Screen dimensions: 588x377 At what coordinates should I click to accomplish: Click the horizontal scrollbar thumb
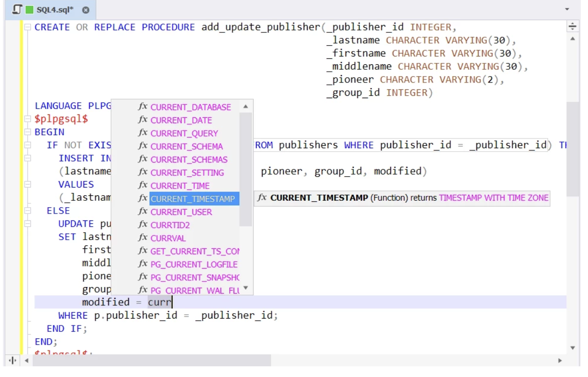(x=152, y=361)
